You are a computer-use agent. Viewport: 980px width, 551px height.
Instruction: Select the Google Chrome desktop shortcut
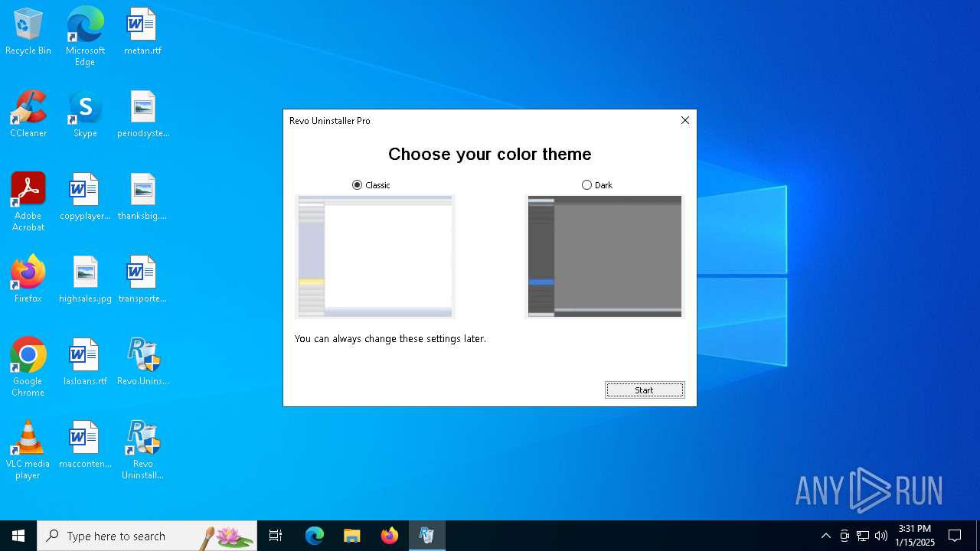pos(28,367)
